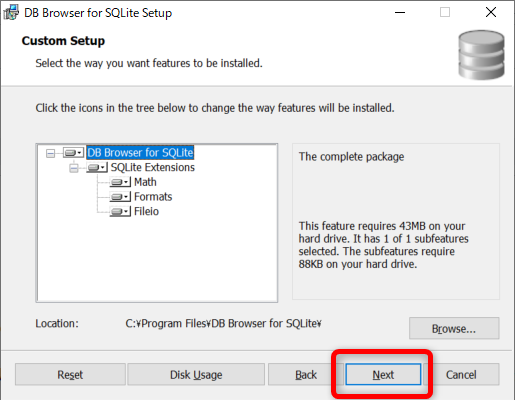This screenshot has width=515, height=400.
Task: Click the Browse... button
Action: (454, 328)
